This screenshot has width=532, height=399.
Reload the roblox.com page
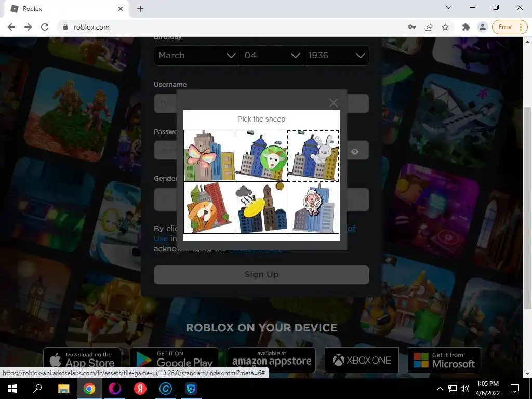45,27
